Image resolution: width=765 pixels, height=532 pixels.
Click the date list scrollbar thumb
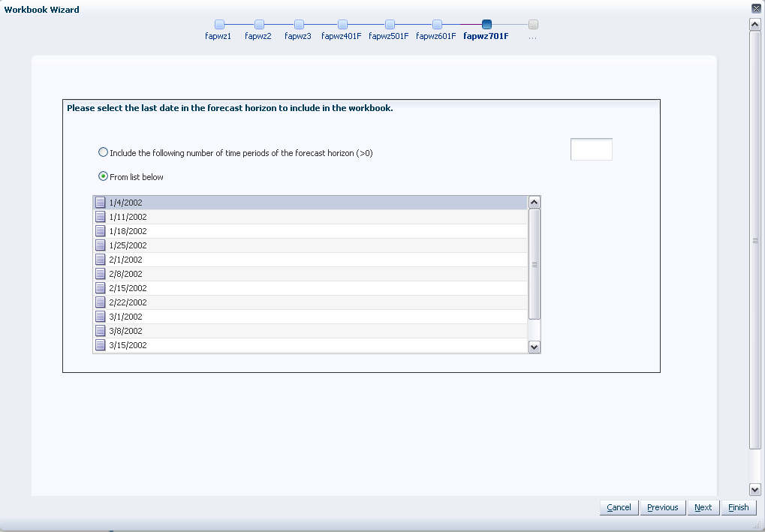tap(535, 264)
